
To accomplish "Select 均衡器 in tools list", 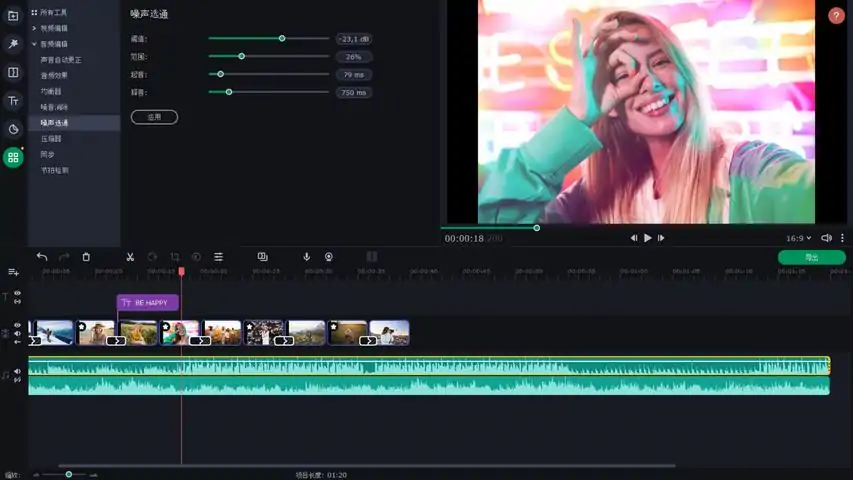I will coord(51,91).
